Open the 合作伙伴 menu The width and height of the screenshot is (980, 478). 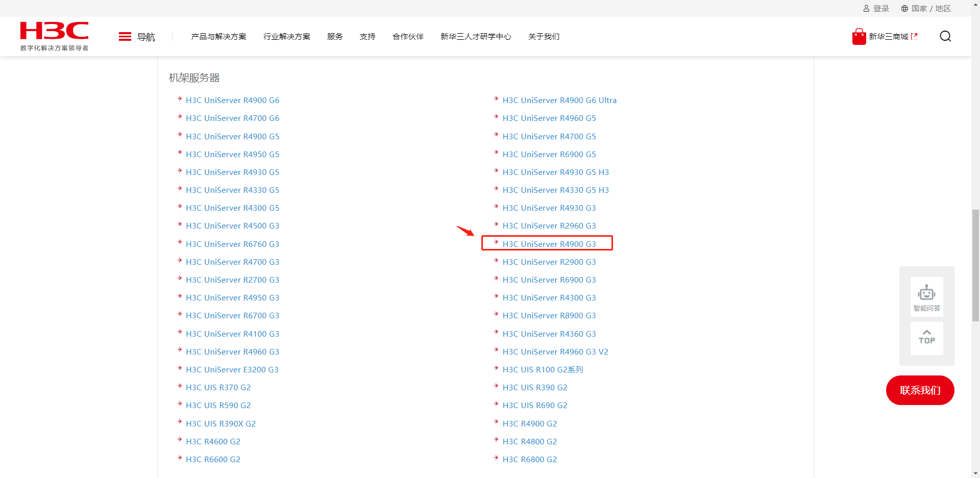(408, 37)
